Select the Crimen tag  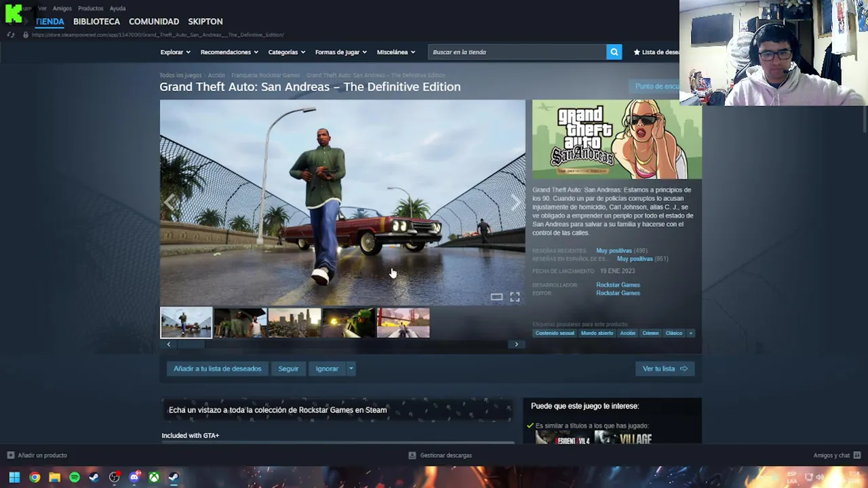pos(650,333)
